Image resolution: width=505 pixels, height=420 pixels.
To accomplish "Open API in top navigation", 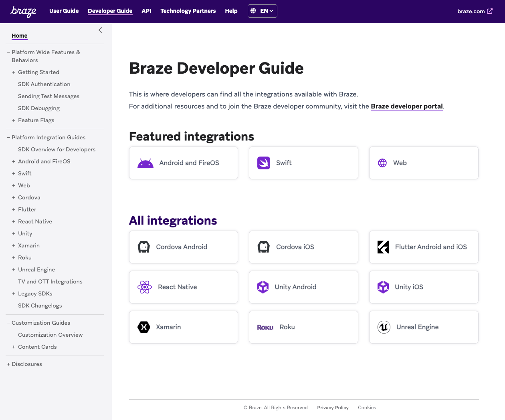I will point(146,11).
